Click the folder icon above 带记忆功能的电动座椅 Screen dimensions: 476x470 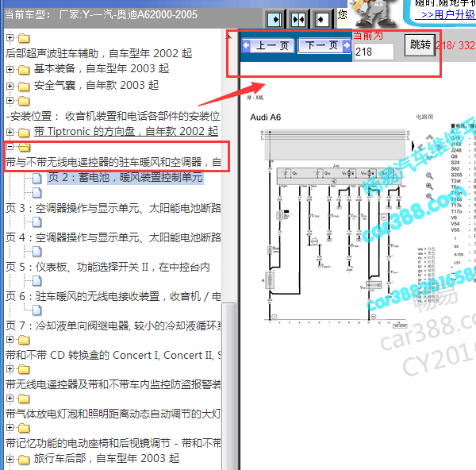tap(24, 429)
